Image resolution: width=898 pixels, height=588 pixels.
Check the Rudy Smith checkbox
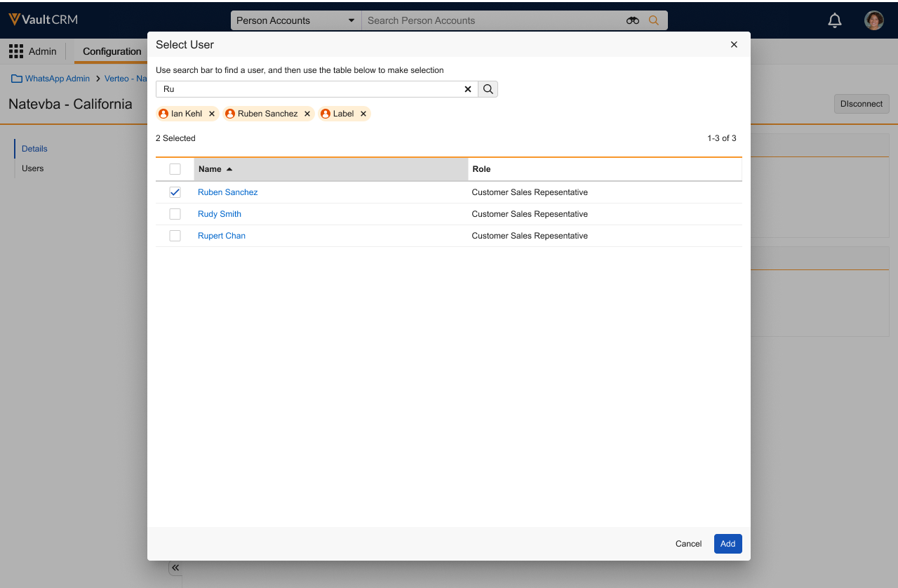coord(175,214)
